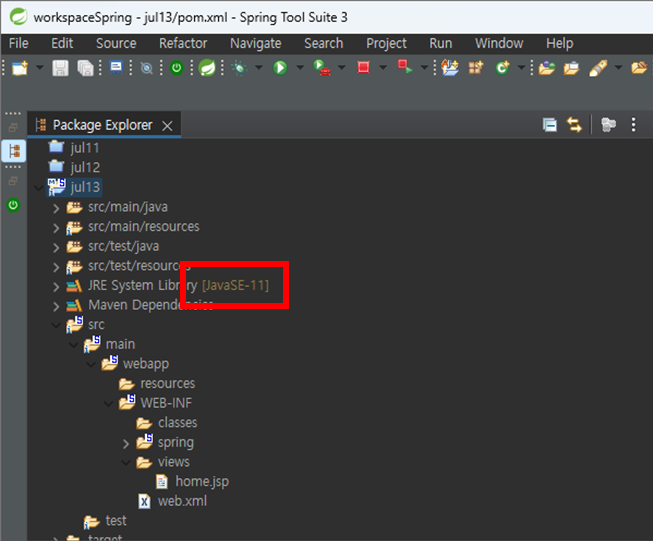Click the Debug bug icon

pos(239,67)
